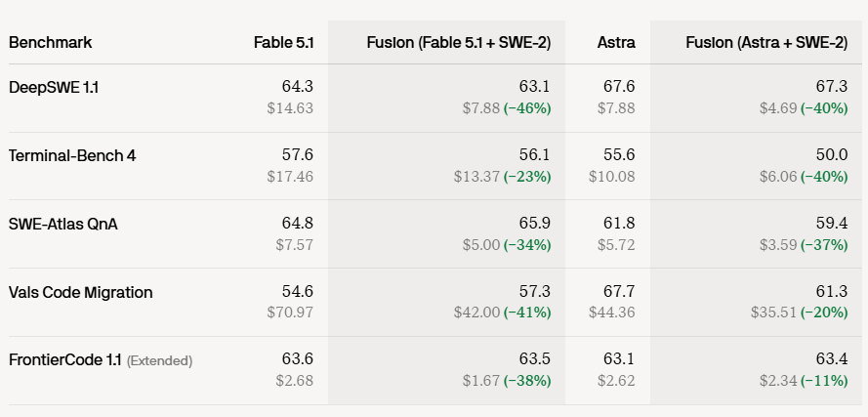Select the (−11%) savings in FrontierCode row
868x417 pixels.
(824, 381)
